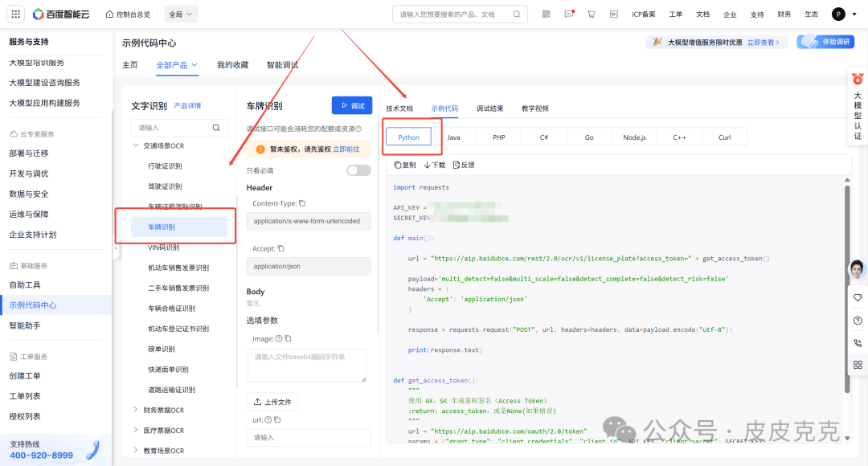Open the Self-service Tools sidebar item
Viewport: 868px width, 466px height.
pos(25,285)
